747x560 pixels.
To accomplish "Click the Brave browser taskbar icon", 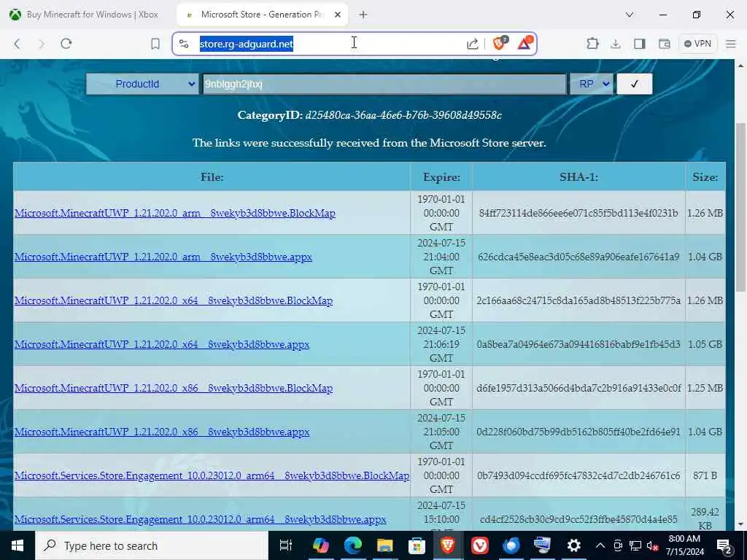I will pyautogui.click(x=448, y=545).
